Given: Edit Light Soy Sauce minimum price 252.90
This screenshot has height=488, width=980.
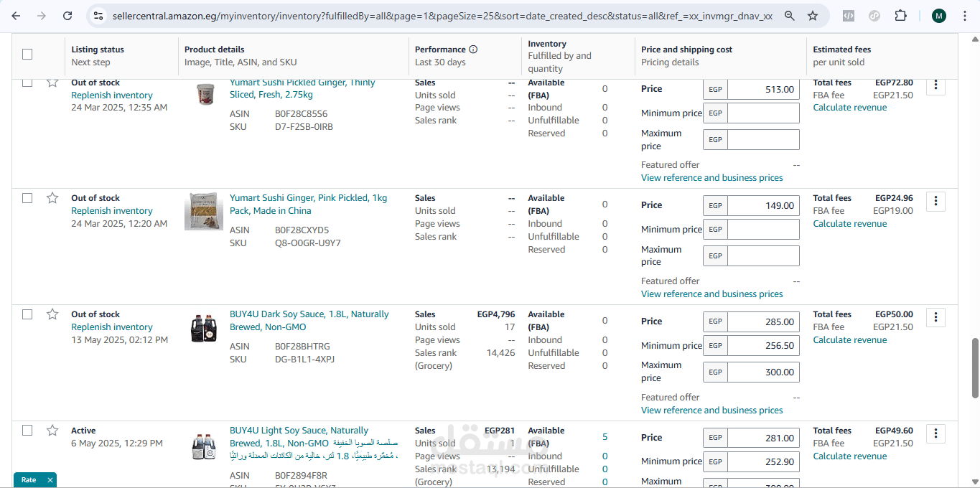Looking at the screenshot, I should coord(763,461).
